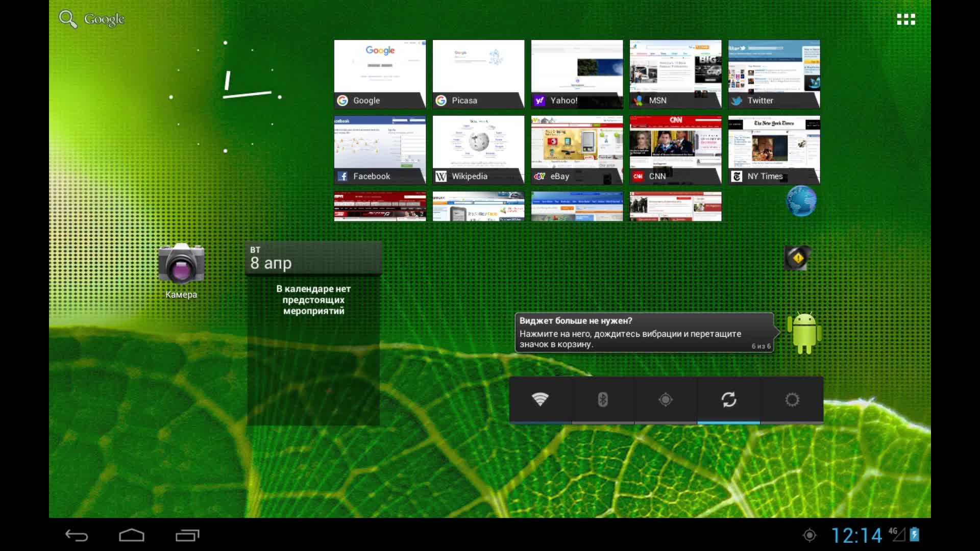Image resolution: width=980 pixels, height=551 pixels.
Task: Open the yellow warning sign app icon
Action: pyautogui.click(x=797, y=258)
